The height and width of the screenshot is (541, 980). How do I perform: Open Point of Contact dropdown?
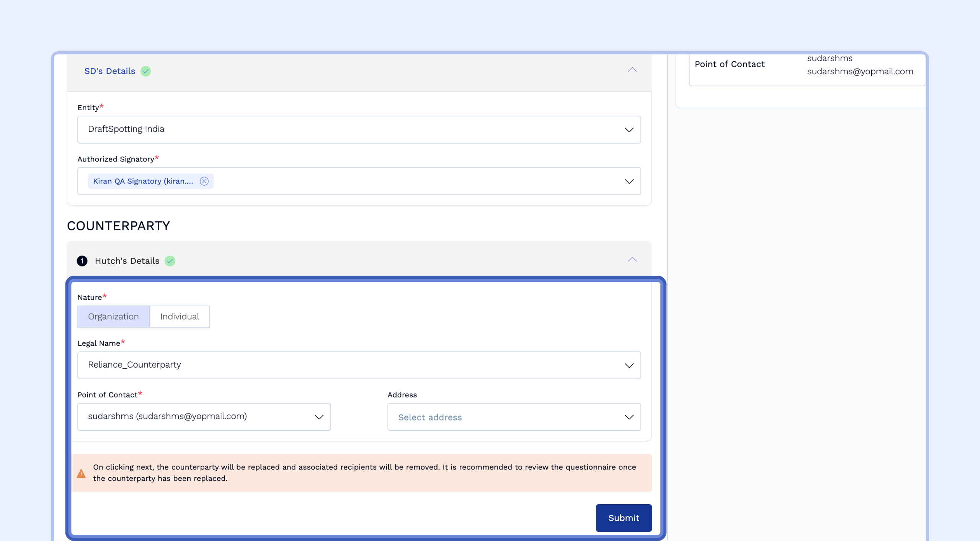coord(204,417)
